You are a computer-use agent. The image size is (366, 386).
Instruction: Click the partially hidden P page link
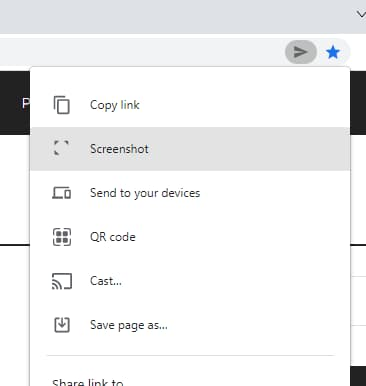(25, 104)
